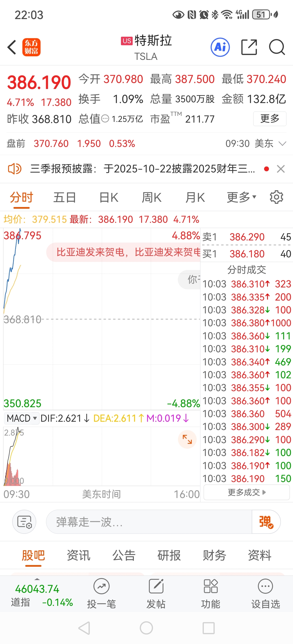
Task: Tap the current price 386.190
Action: (x=39, y=83)
